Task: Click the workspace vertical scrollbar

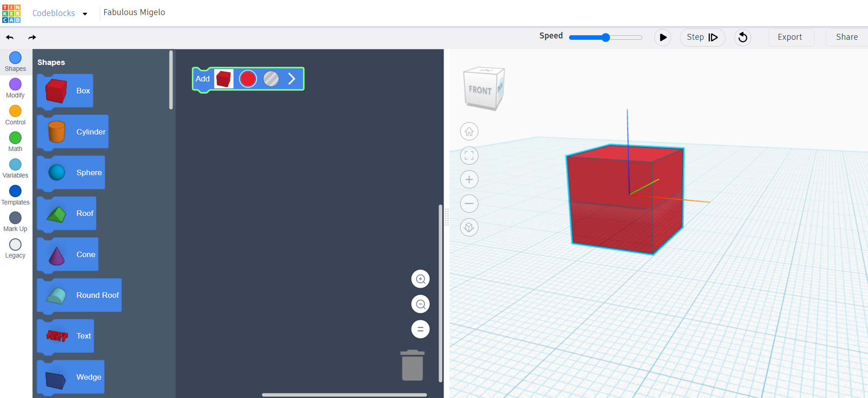Action: [440, 293]
